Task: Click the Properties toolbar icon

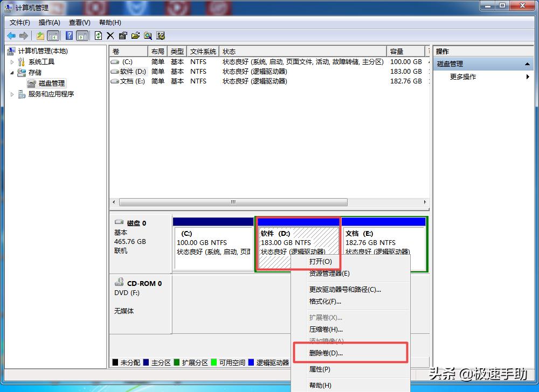Action: [123, 36]
